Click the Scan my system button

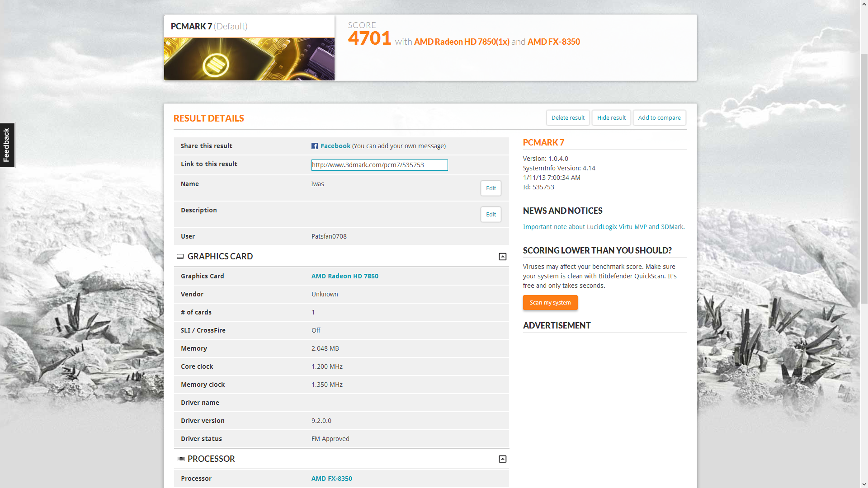(550, 302)
